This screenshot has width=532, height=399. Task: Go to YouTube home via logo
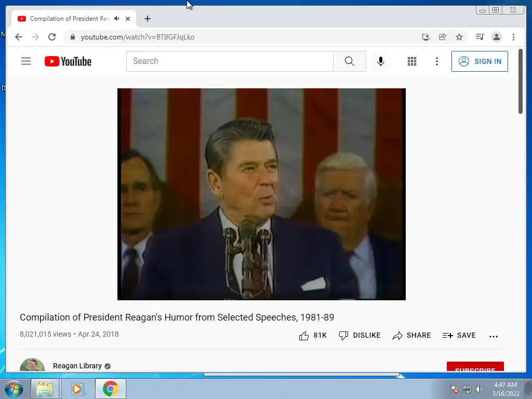[68, 61]
